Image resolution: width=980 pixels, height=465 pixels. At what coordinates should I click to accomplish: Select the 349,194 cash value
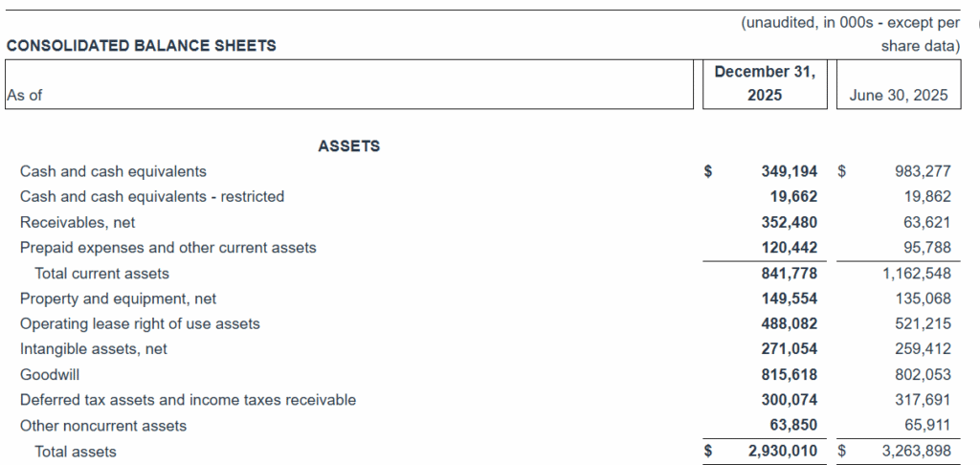click(x=789, y=171)
